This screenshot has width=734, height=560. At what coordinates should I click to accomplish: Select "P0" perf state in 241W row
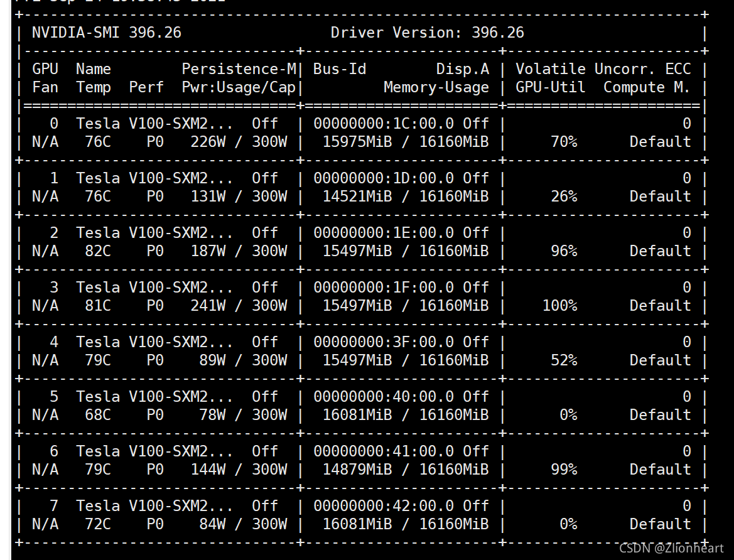[x=156, y=306]
